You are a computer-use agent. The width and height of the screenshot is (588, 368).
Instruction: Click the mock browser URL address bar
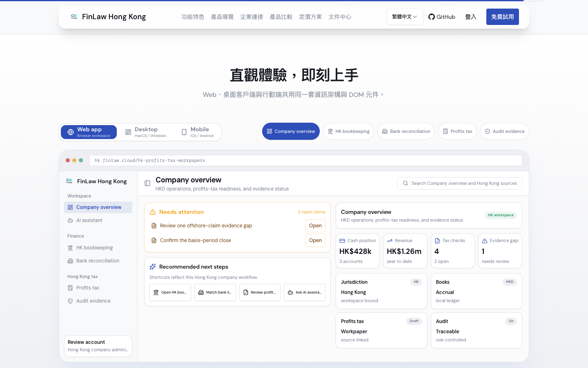click(x=306, y=160)
